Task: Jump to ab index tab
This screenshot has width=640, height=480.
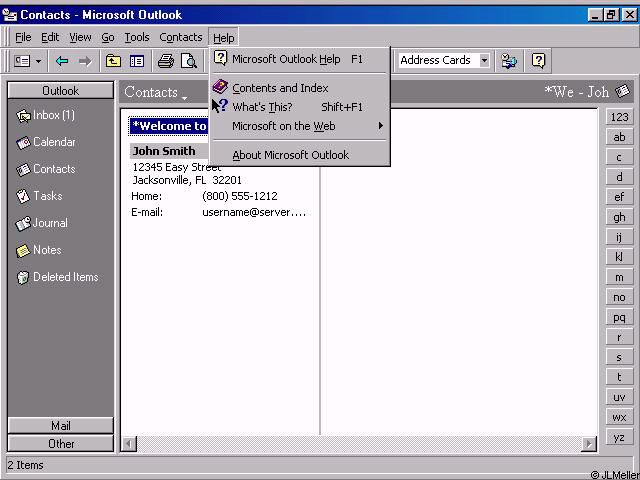Action: 619,137
